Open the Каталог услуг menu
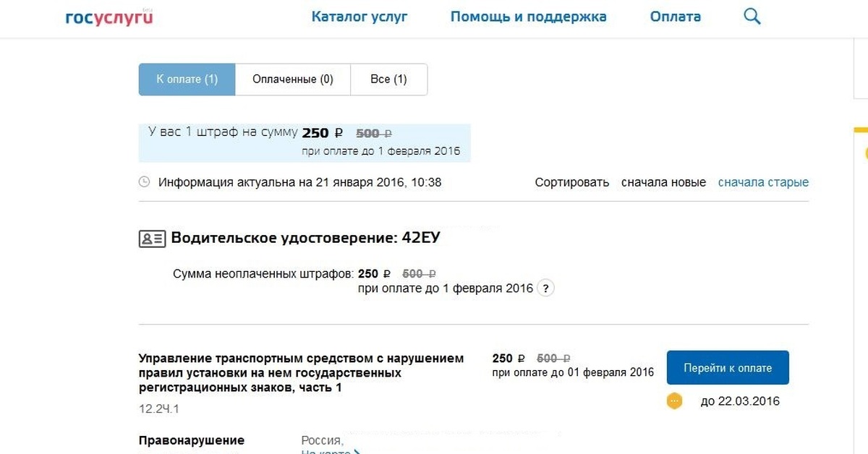The width and height of the screenshot is (868, 454). click(359, 17)
